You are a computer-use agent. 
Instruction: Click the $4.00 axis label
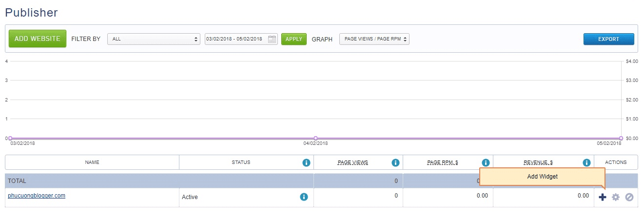coord(631,61)
